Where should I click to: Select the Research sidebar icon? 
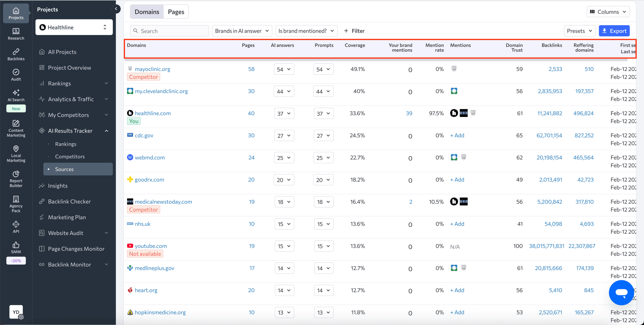16,34
